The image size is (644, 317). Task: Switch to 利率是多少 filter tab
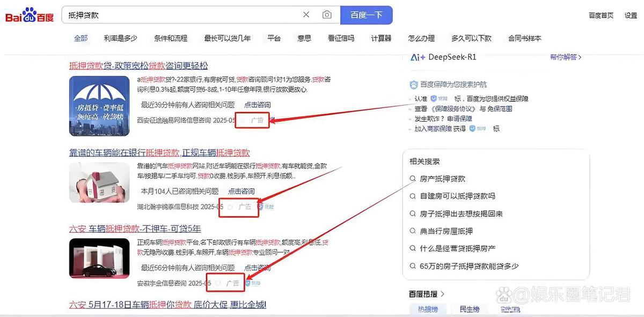[120, 38]
